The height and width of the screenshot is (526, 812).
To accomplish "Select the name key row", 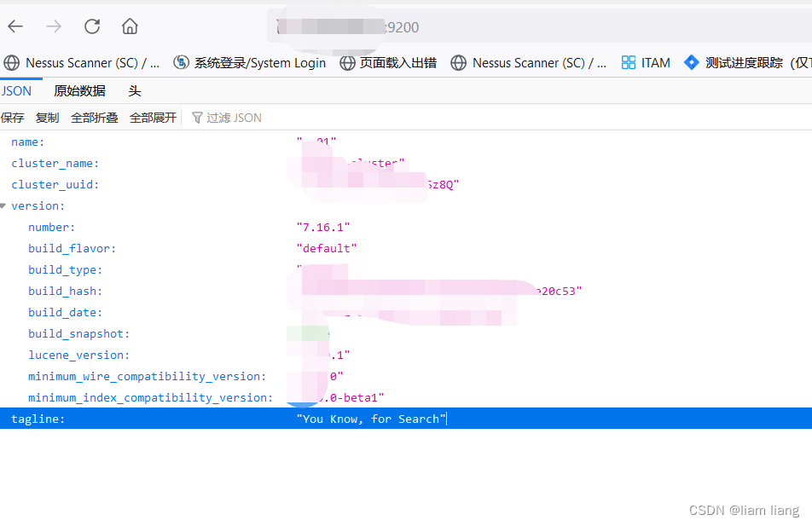I will [x=28, y=142].
